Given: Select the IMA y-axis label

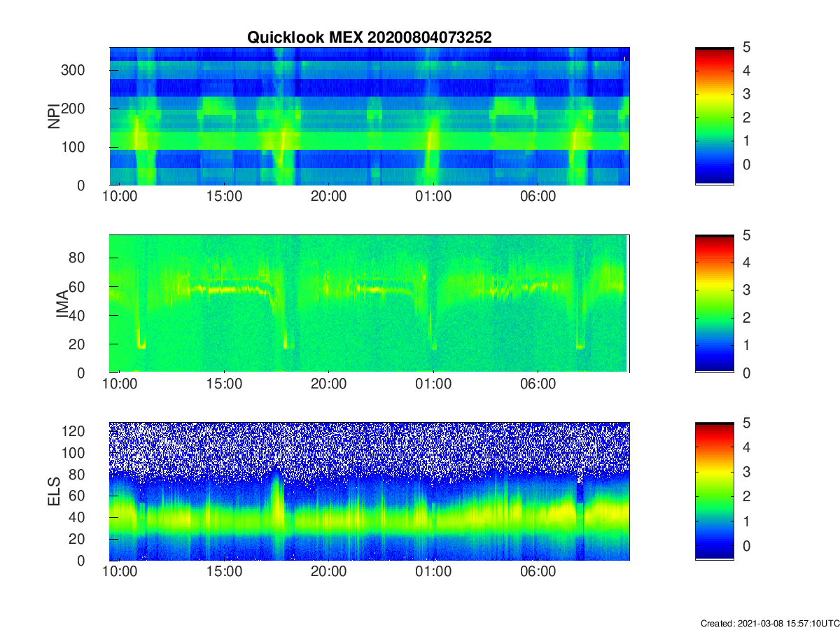Looking at the screenshot, I should [62, 304].
